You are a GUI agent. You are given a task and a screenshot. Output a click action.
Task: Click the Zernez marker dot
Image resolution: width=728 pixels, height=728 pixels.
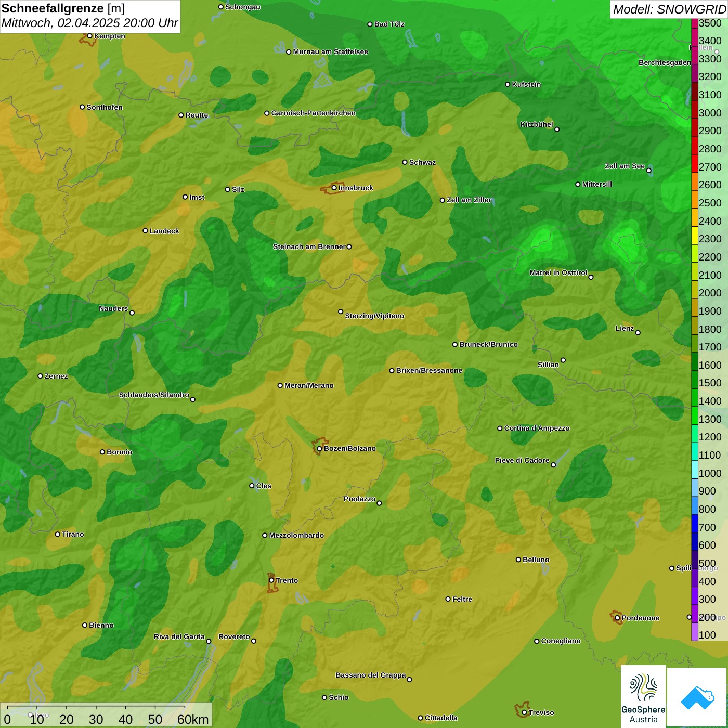click(x=40, y=376)
